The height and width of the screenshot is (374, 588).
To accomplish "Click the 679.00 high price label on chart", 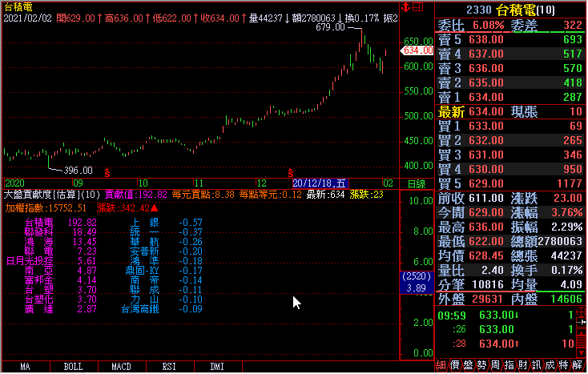I will [x=330, y=27].
